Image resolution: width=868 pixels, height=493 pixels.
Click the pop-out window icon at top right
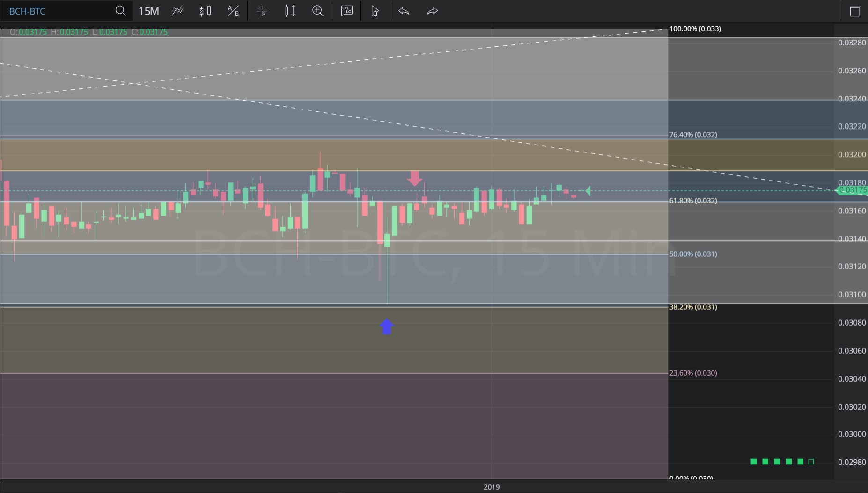(x=855, y=11)
